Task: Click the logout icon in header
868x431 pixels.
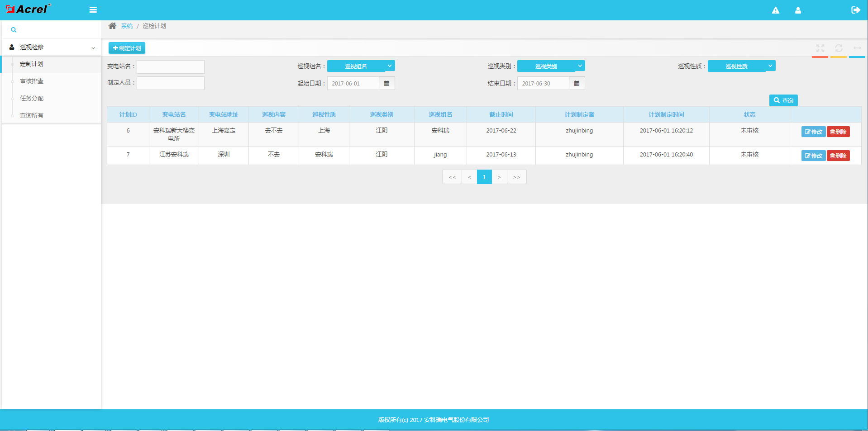Action: click(855, 10)
